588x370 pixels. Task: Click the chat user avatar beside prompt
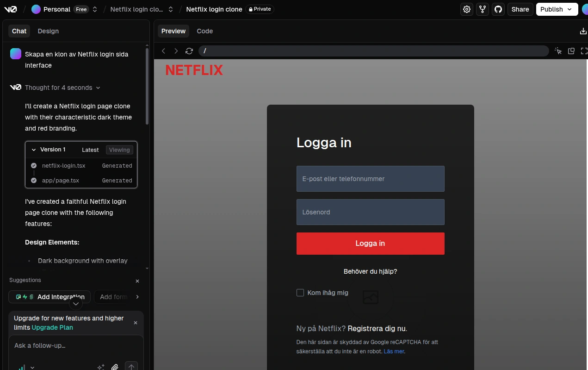pyautogui.click(x=16, y=54)
